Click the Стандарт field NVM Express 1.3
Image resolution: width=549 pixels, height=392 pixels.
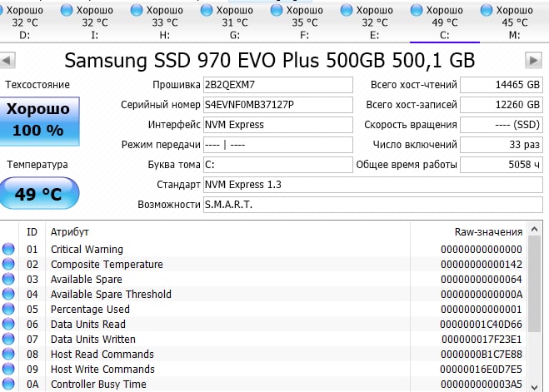(373, 185)
